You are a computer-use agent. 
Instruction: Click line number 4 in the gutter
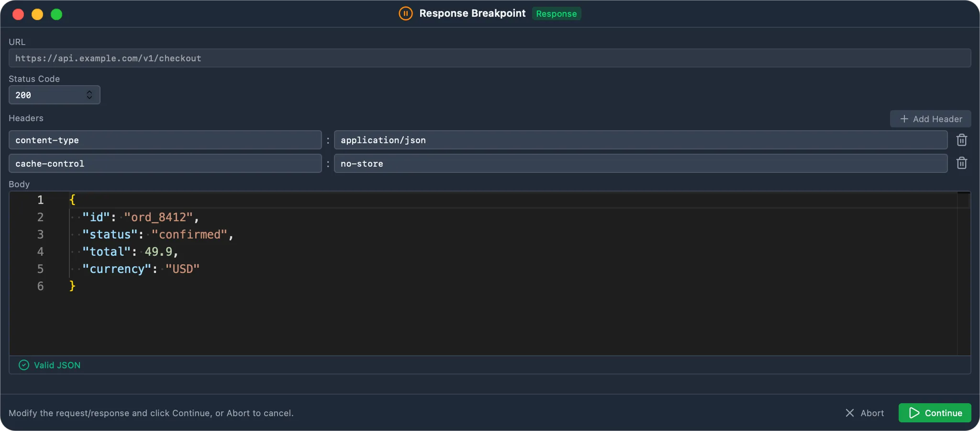[41, 252]
